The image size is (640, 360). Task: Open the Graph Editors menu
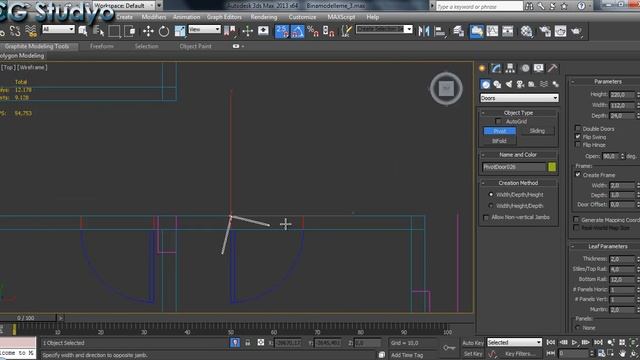(224, 17)
